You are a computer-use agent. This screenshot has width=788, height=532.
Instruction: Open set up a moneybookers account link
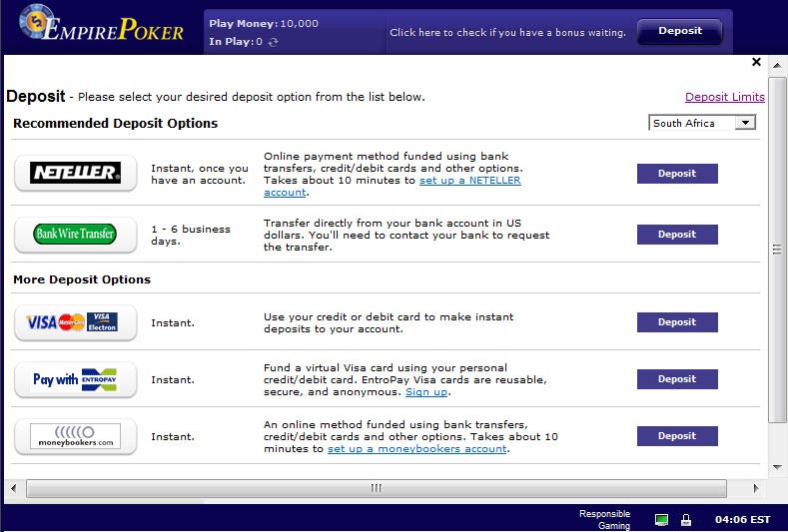pos(417,448)
